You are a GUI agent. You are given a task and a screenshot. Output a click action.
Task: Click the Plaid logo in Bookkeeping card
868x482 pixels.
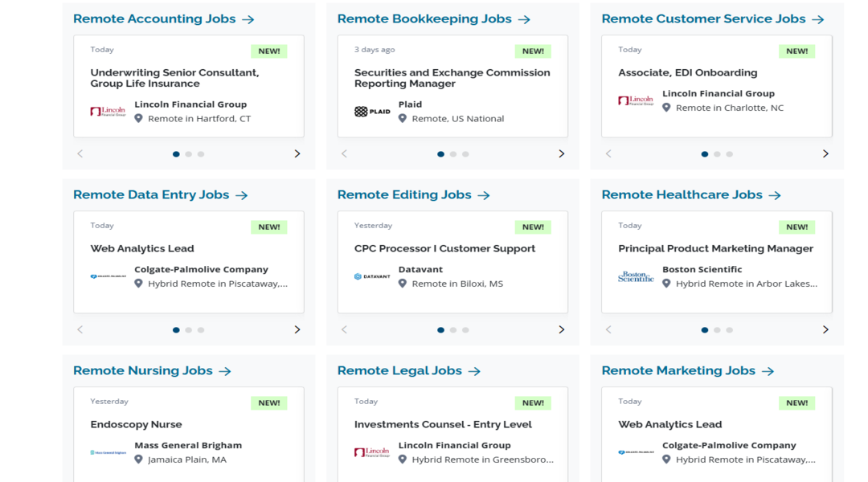point(372,111)
